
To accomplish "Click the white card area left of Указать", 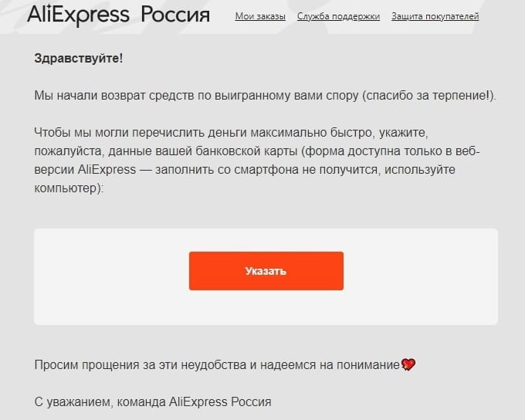I will pos(111,276).
